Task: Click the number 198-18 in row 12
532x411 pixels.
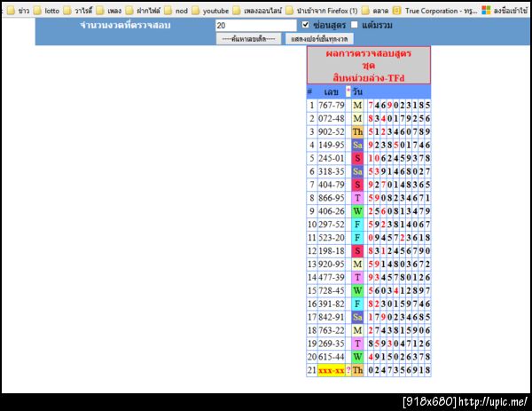Action: click(332, 251)
